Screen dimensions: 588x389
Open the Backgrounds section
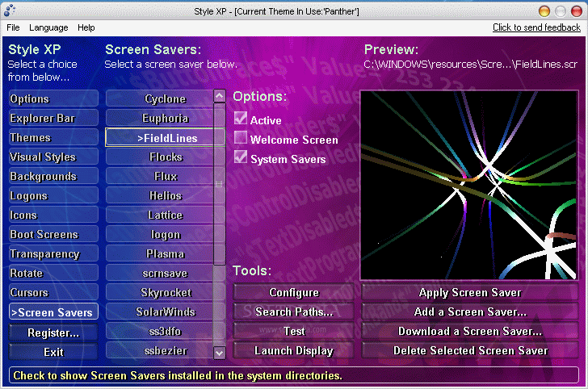(x=53, y=176)
